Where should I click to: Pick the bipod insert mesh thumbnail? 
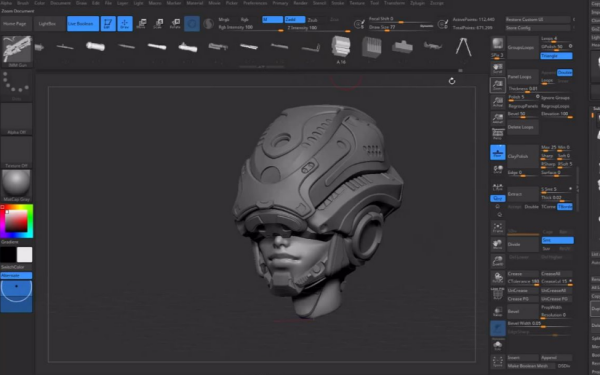pos(463,47)
